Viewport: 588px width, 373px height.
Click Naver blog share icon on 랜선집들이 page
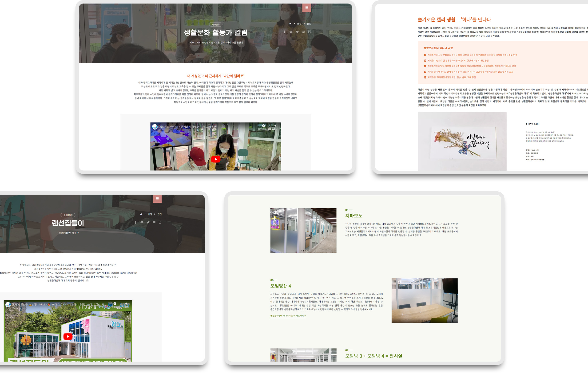click(154, 222)
